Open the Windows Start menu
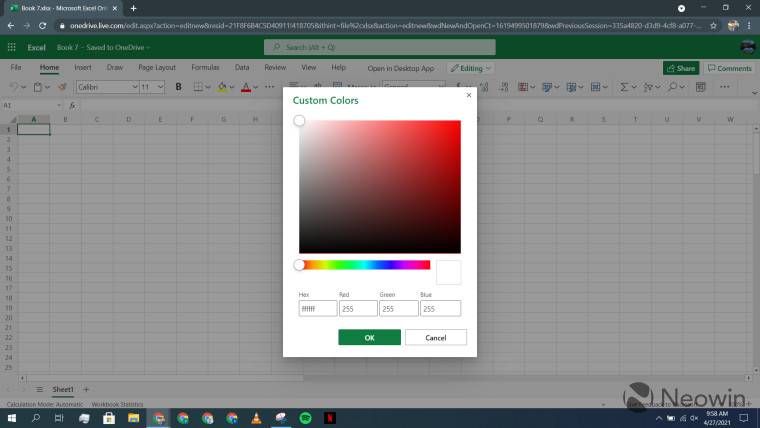 pyautogui.click(x=12, y=418)
